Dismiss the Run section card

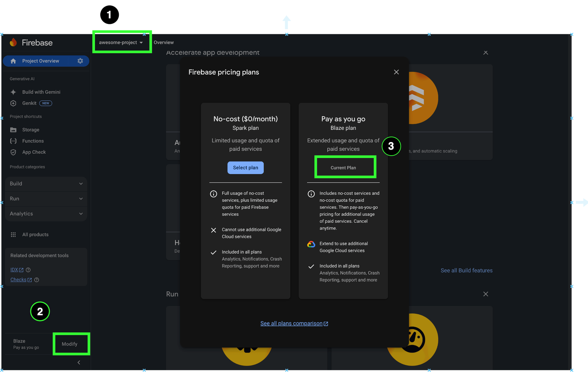click(x=485, y=294)
